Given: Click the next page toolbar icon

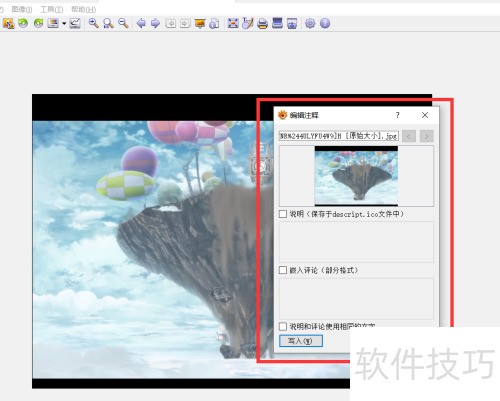Looking at the screenshot, I should 185,23.
